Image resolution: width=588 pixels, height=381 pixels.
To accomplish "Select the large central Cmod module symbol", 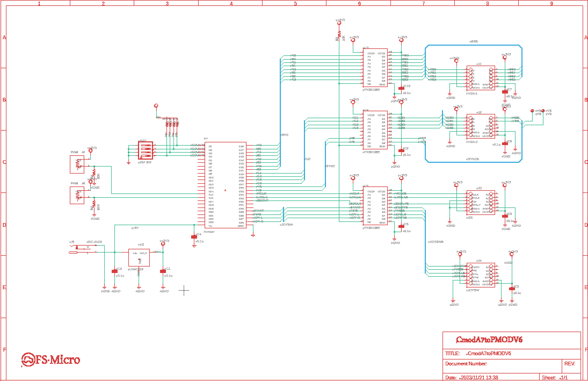I will pyautogui.click(x=225, y=185).
